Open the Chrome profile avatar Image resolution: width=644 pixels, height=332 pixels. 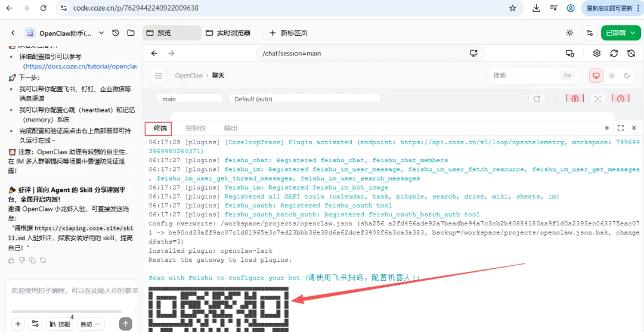pos(571,8)
